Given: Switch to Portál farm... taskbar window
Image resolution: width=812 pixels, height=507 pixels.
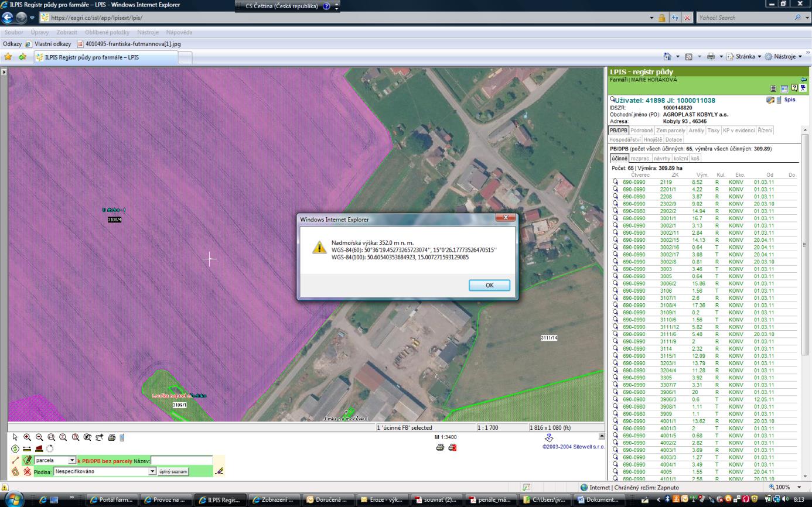Looking at the screenshot, I should (x=113, y=499).
